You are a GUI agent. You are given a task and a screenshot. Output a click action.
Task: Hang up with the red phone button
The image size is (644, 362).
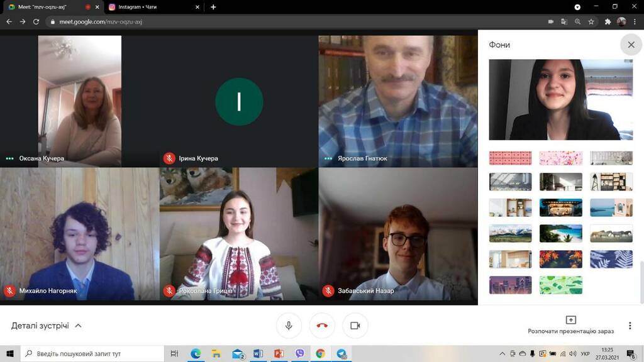322,326
